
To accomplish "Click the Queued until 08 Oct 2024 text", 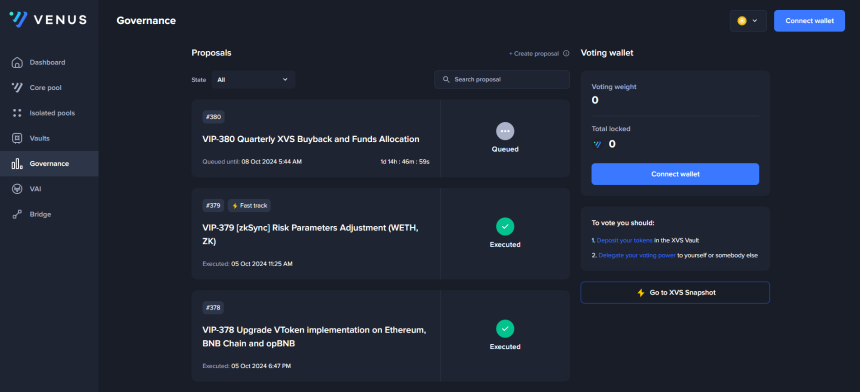I will 252,162.
